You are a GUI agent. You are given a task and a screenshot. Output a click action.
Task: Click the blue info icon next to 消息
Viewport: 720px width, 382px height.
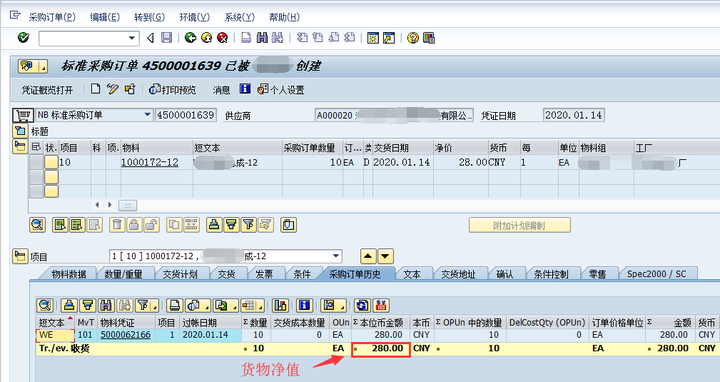pos(245,89)
